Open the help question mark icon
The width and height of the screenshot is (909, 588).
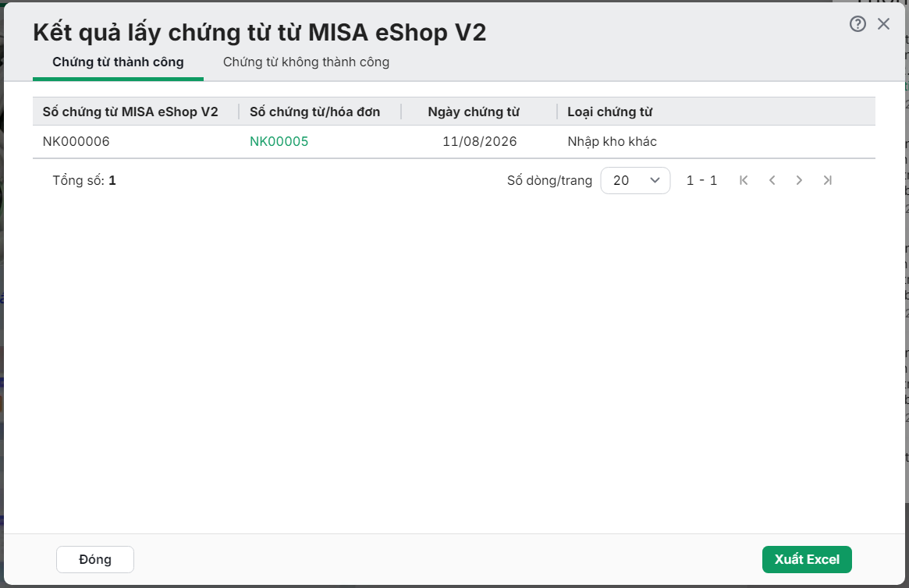point(858,23)
